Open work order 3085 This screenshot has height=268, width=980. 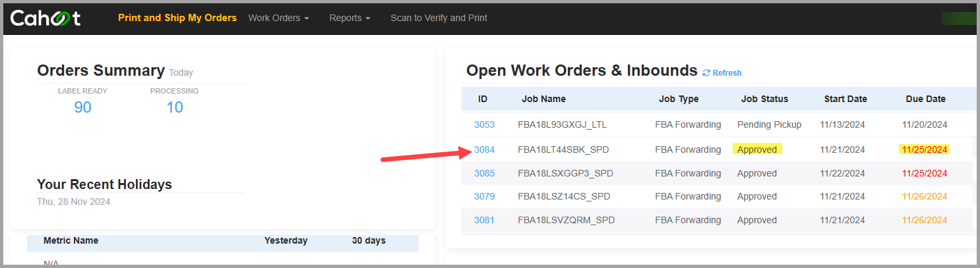(x=484, y=173)
